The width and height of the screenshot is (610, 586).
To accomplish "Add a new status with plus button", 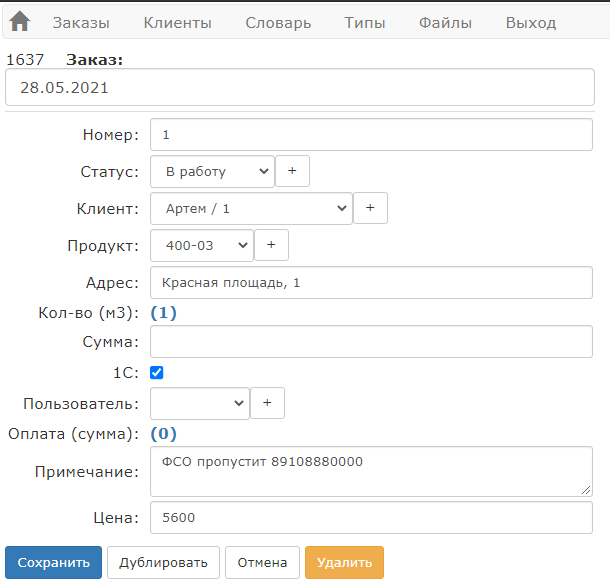I will click(293, 171).
